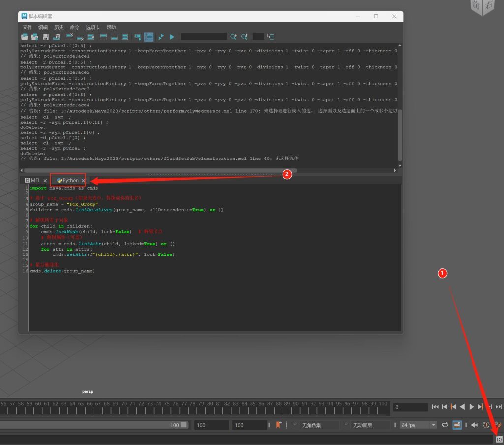The image size is (504, 445).
Task: Click the Load Script icon in toolbar
Action: point(25,37)
